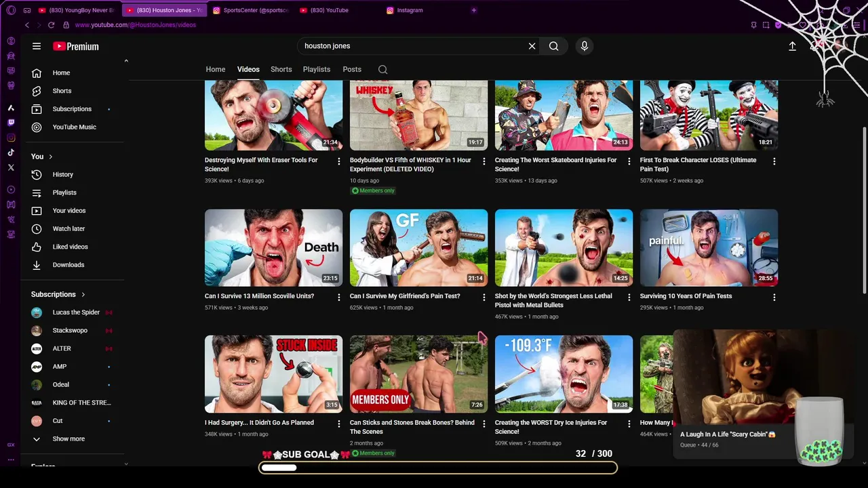Click the magnifier search button
This screenshot has height=488, width=868.
[554, 46]
